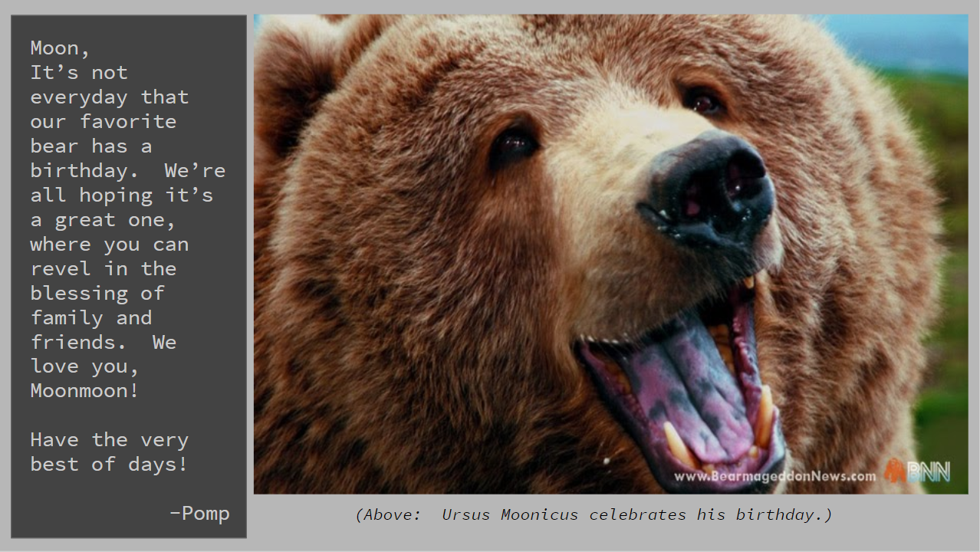Click the 'everyday that' text line
980x552 pixels.
[110, 97]
